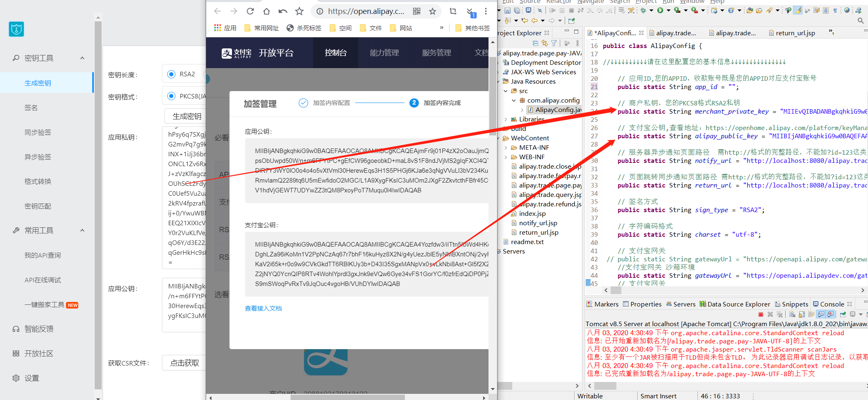Click the Eclipse editor horizontal scrollbar

click(616, 290)
